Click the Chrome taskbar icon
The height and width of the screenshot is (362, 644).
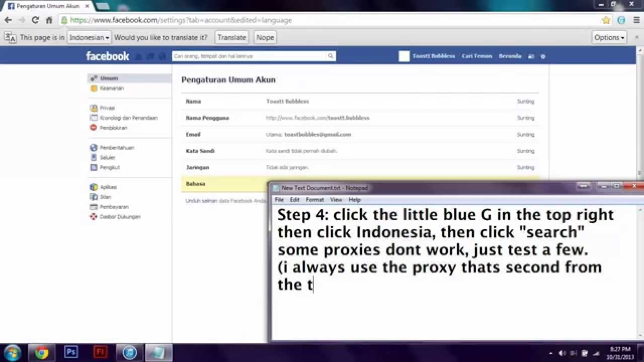42,352
